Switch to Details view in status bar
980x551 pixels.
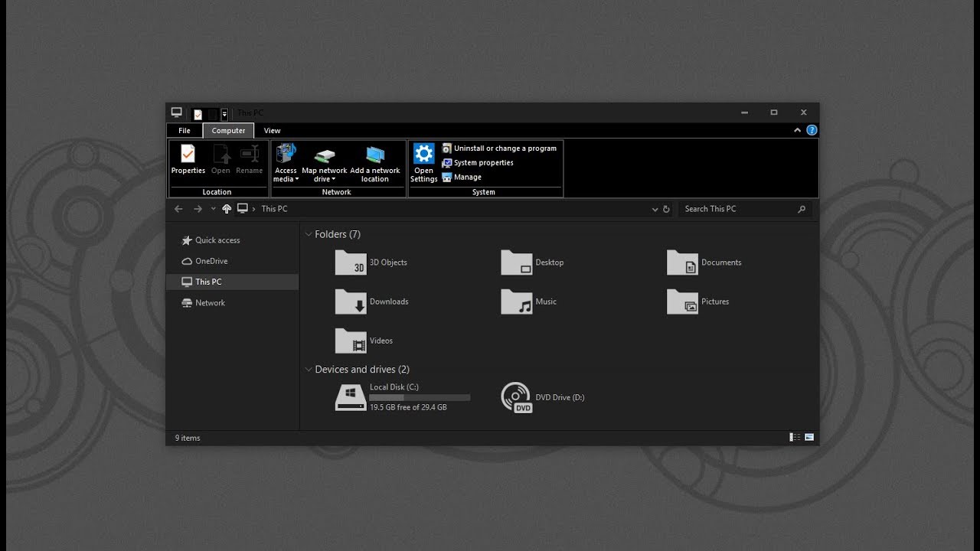pyautogui.click(x=795, y=438)
